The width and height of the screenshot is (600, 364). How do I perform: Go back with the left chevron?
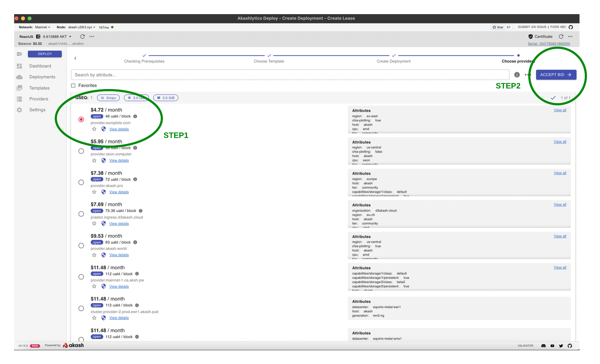[75, 58]
